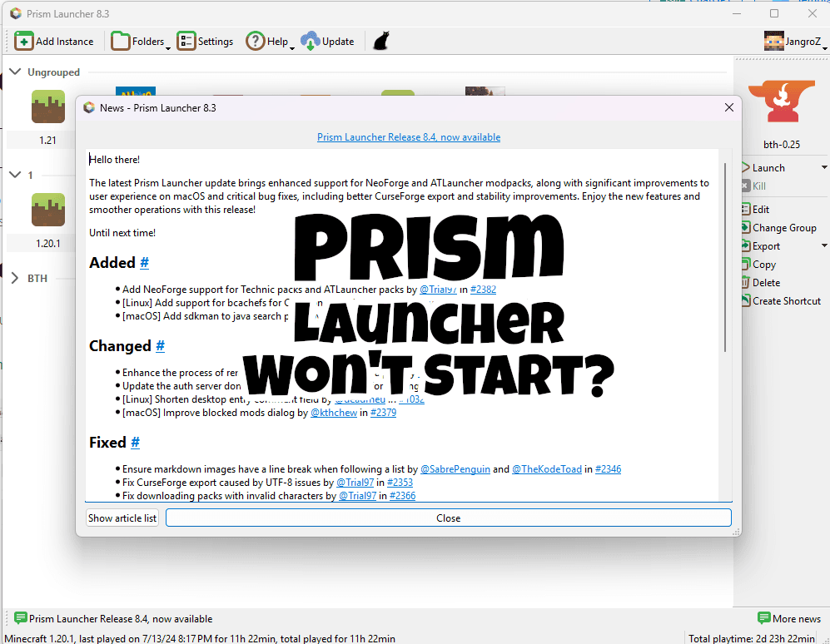Open More news at the bottom
The height and width of the screenshot is (644, 830).
[x=788, y=618]
